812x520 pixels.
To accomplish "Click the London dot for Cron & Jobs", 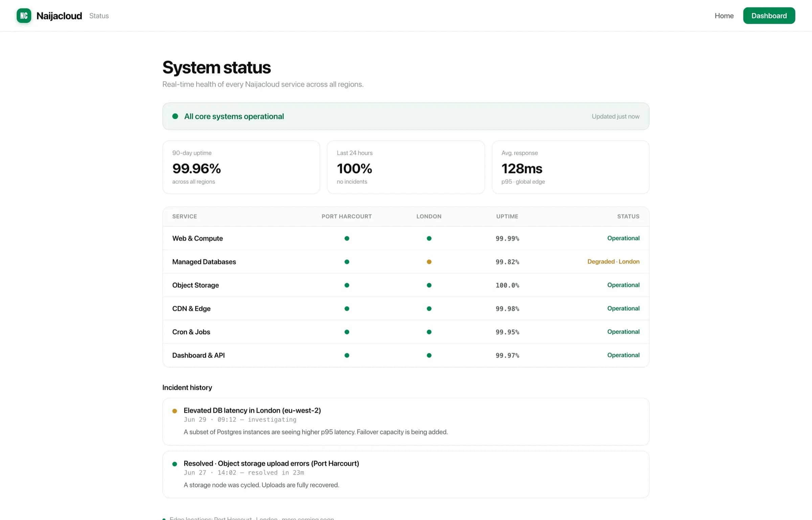I will coord(429,332).
